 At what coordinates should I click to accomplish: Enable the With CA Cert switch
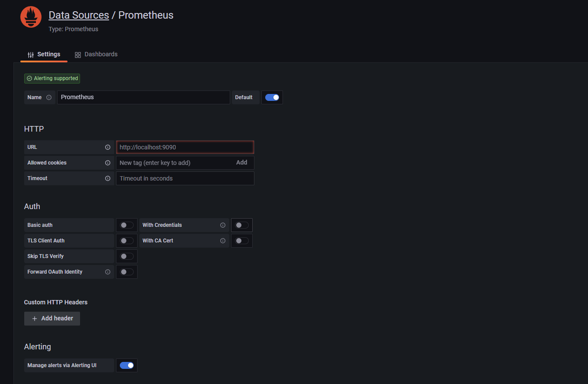point(242,241)
